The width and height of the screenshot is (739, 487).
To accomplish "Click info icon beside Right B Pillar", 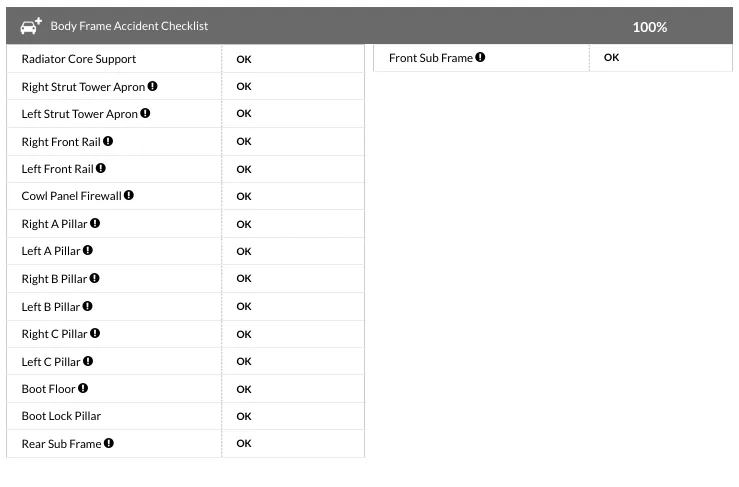I will [x=95, y=279].
